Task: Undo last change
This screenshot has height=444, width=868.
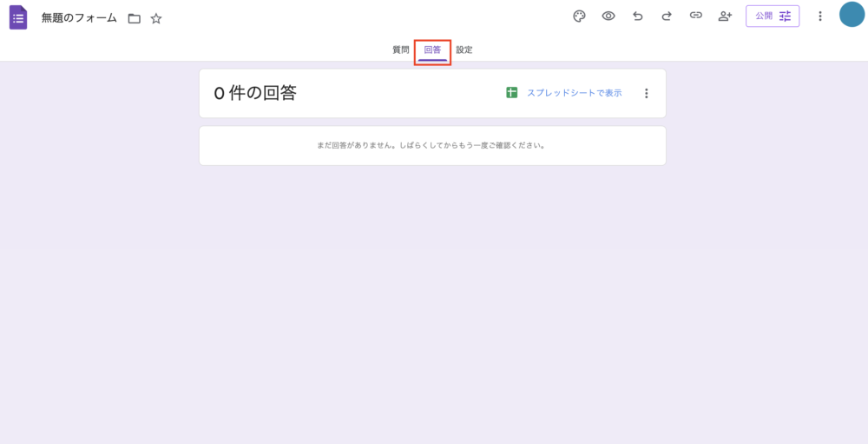Action: [x=638, y=17]
